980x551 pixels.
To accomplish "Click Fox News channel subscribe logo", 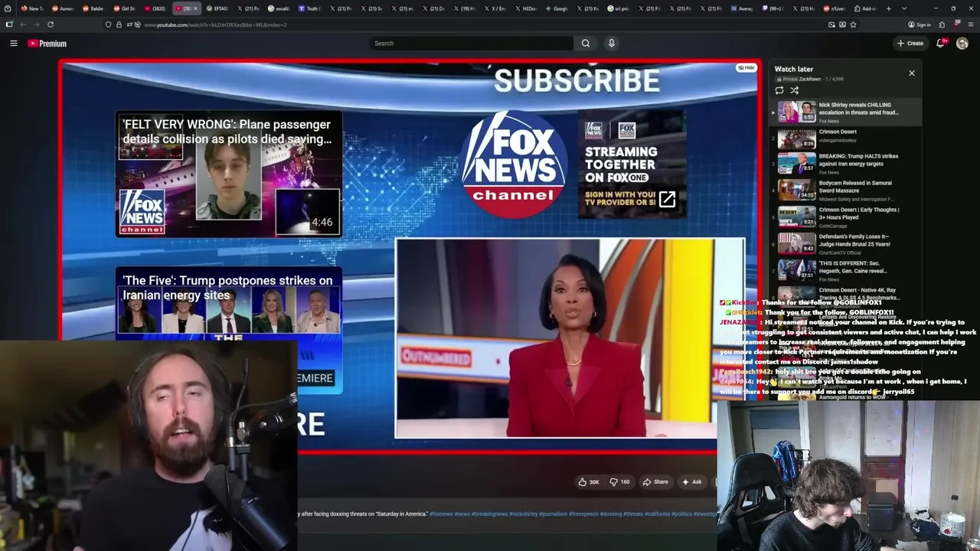I will click(514, 165).
